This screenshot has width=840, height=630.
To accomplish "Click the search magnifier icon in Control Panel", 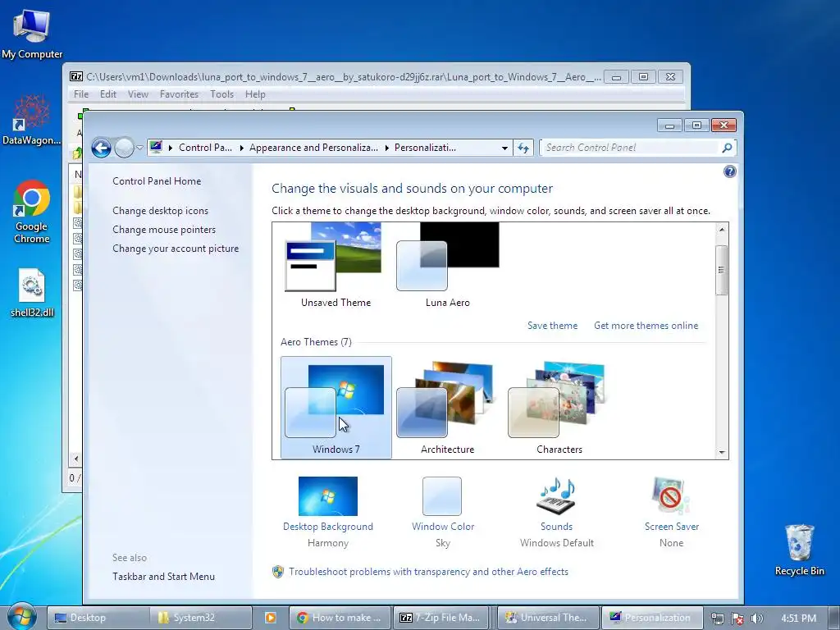I will pos(727,148).
